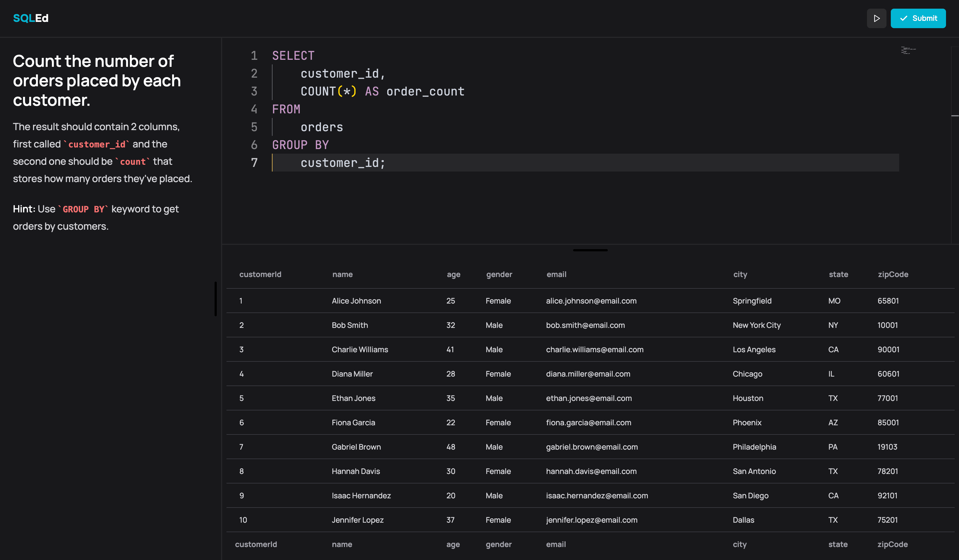Open the SQLEd logo home link
Screen dimensions: 959x560
click(x=31, y=18)
